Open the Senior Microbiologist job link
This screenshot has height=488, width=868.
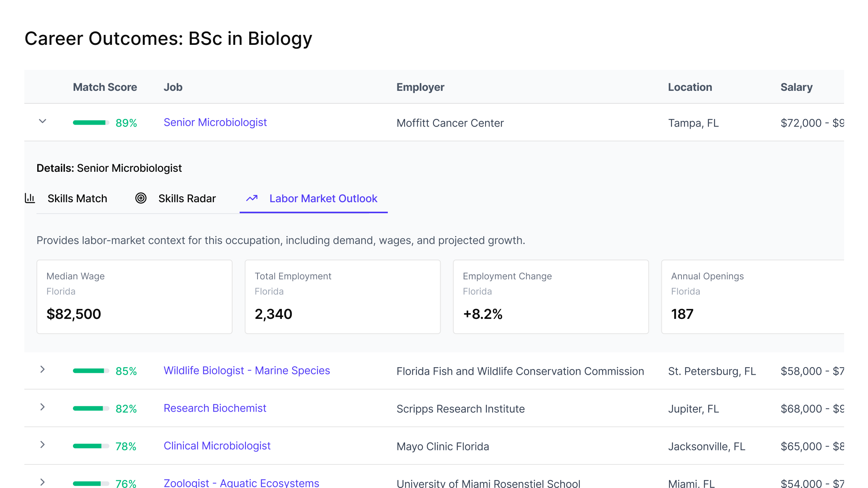coord(215,122)
